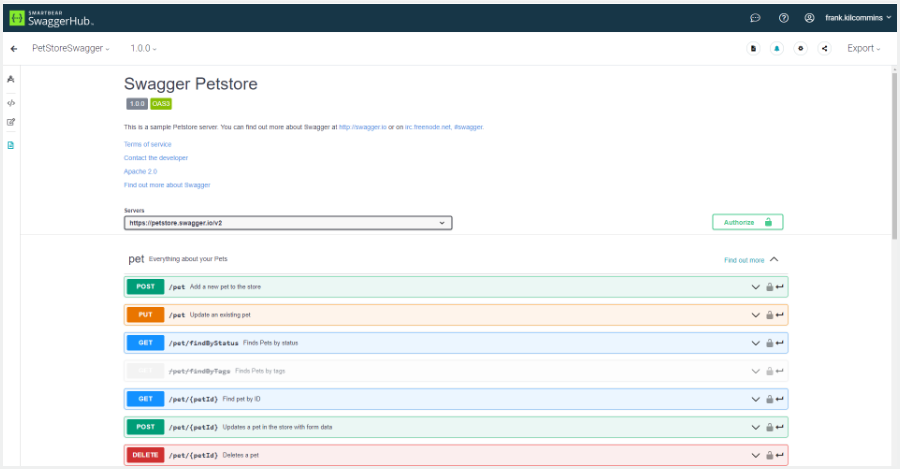Click the grey 1.0.0 version badge under title
This screenshot has width=908, height=474.
(x=138, y=105)
